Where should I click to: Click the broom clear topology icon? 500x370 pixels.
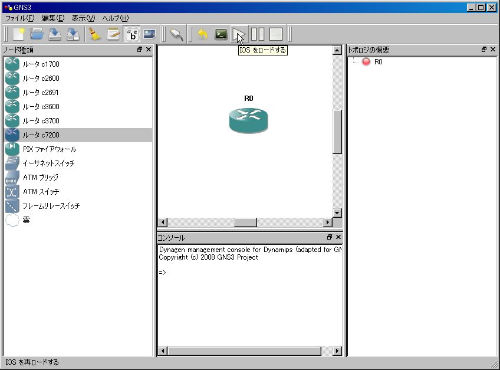(95, 34)
